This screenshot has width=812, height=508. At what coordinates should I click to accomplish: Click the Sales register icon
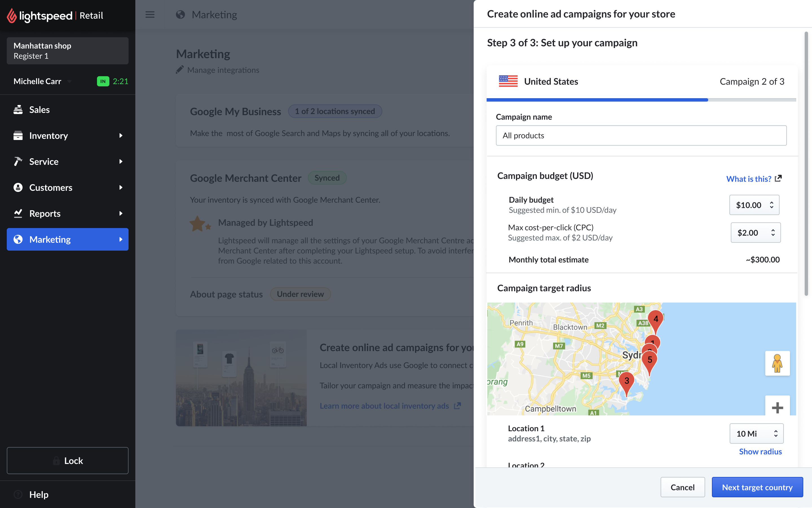point(18,110)
